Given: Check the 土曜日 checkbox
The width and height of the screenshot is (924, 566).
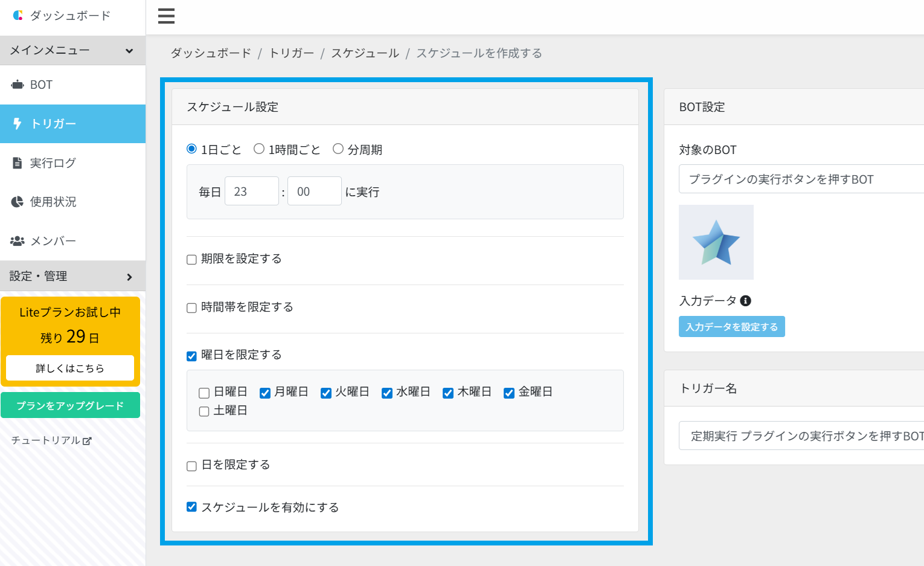Looking at the screenshot, I should (204, 411).
